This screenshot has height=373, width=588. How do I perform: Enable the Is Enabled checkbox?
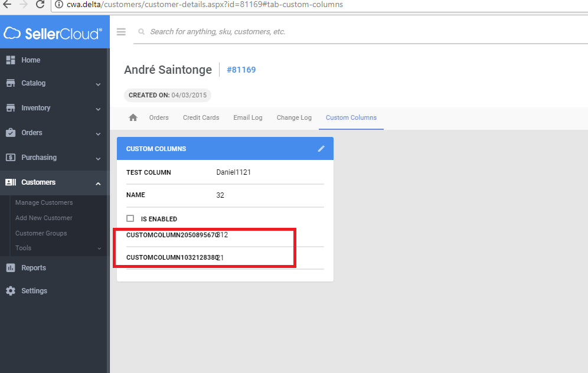pos(130,218)
